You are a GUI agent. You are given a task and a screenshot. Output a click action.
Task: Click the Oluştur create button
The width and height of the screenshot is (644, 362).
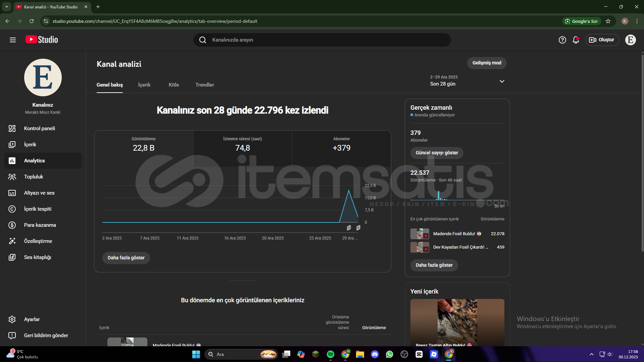(x=602, y=40)
